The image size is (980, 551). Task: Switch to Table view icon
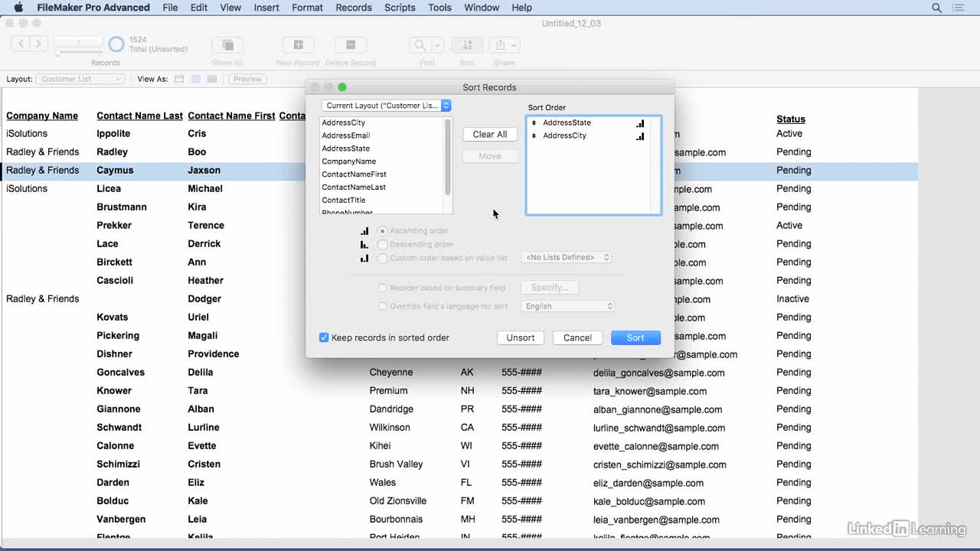[212, 79]
